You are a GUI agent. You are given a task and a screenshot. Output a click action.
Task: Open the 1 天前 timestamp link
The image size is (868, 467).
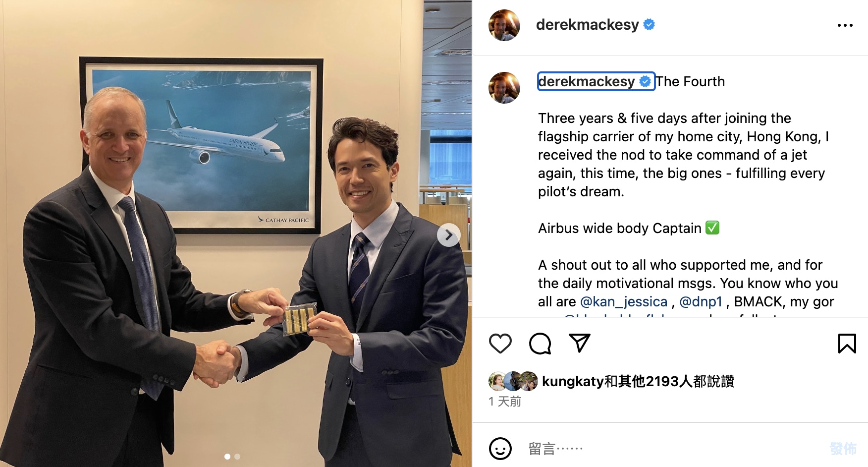[505, 402]
